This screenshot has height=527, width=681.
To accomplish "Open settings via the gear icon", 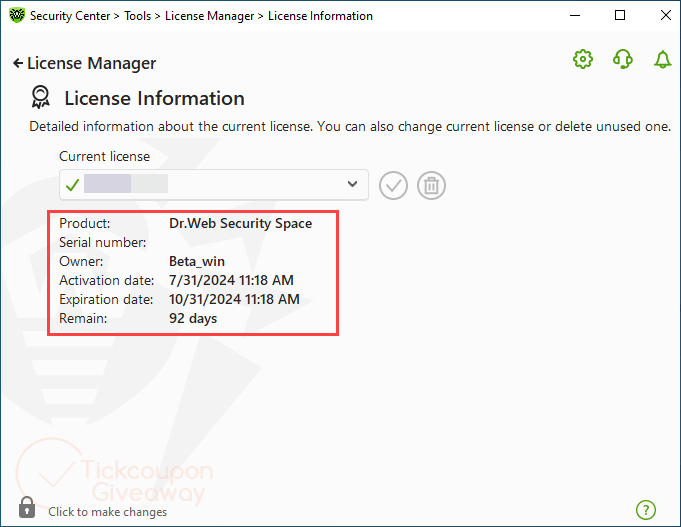I will [x=582, y=59].
